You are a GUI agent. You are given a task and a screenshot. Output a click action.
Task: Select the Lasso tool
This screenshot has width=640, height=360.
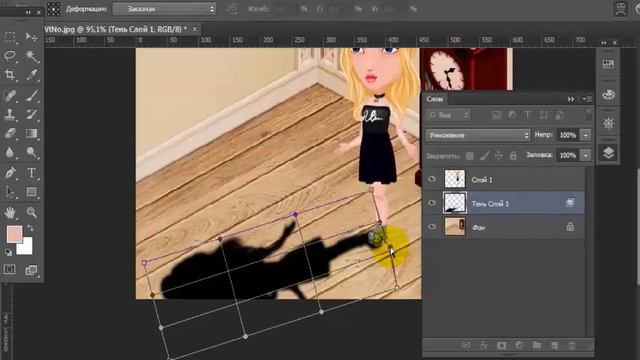[x=10, y=56]
